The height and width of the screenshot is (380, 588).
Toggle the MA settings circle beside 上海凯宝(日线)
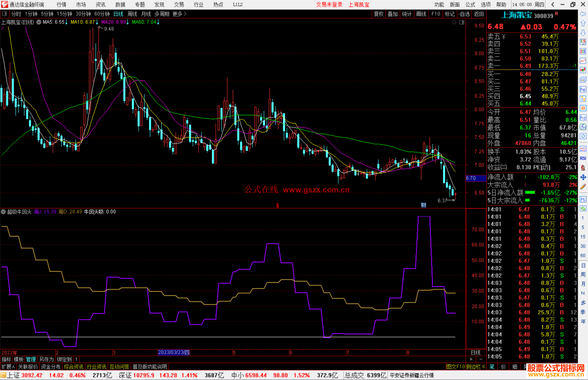(39, 22)
